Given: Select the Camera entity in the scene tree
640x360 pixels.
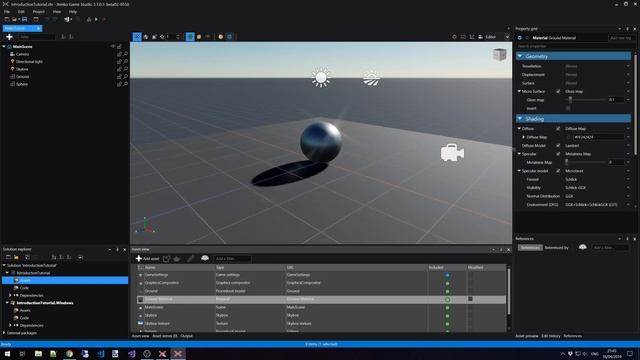Looking at the screenshot, I should [22, 54].
